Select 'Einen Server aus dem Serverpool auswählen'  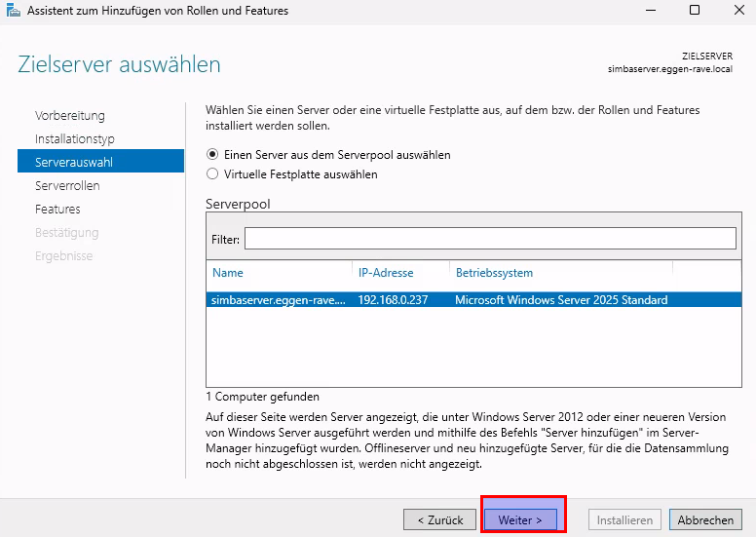point(213,155)
